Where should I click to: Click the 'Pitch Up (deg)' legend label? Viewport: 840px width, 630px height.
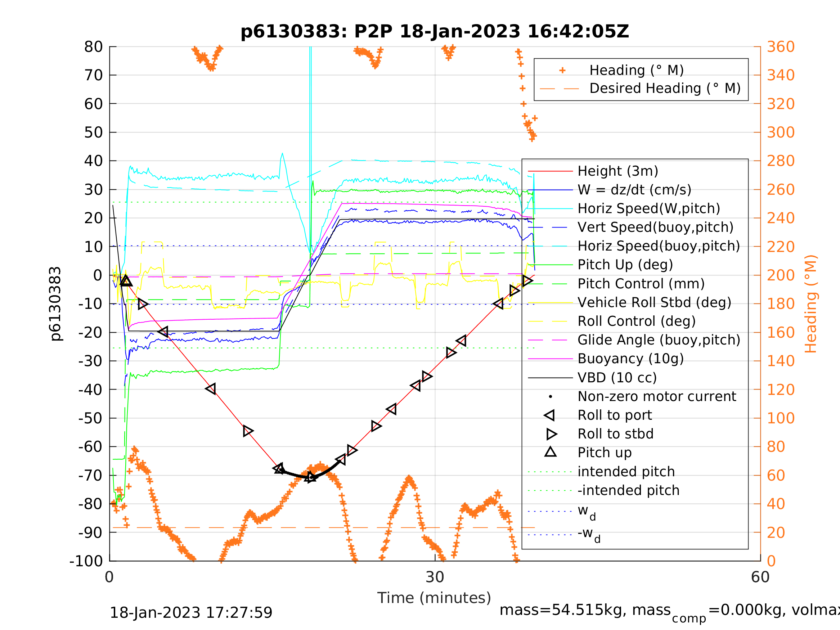(625, 265)
